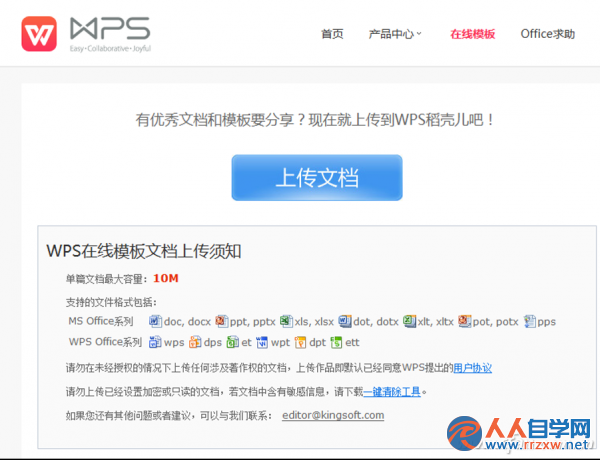
Task: Click the wpt template format icon
Action: point(262,342)
